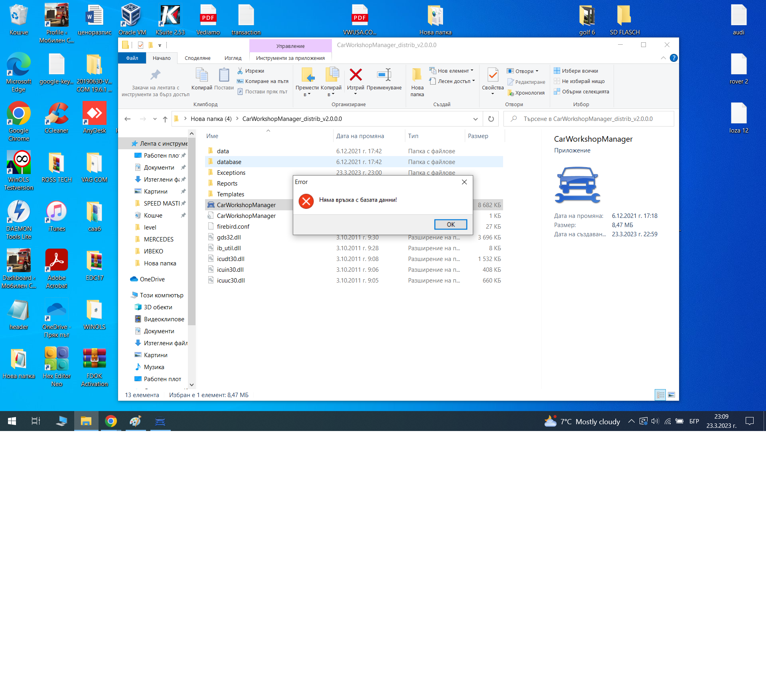Image resolution: width=766 pixels, height=700 pixels.
Task: Expand the address bar history dropdown
Action: pos(475,119)
